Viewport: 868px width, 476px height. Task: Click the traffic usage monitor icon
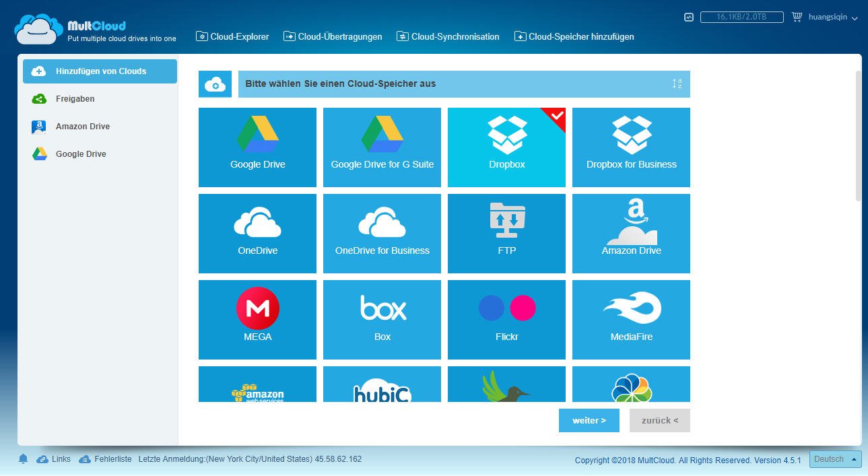(688, 18)
